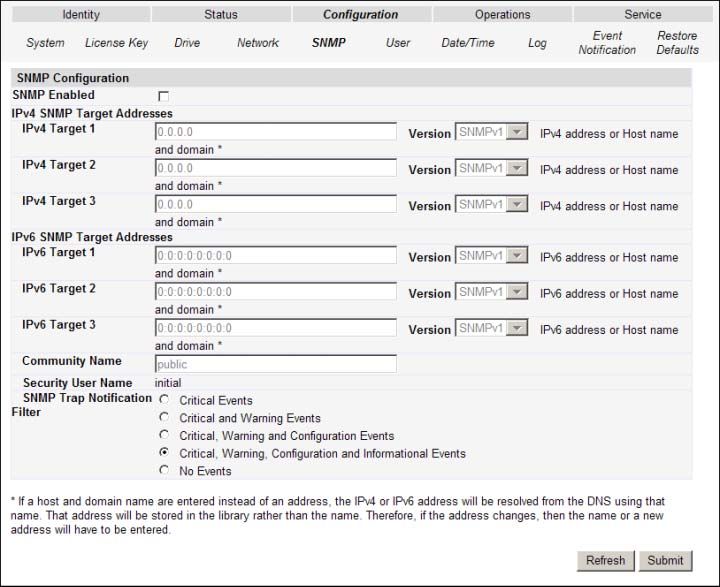Open Restore Defaults page
Image resolution: width=720 pixels, height=587 pixels.
tap(677, 43)
